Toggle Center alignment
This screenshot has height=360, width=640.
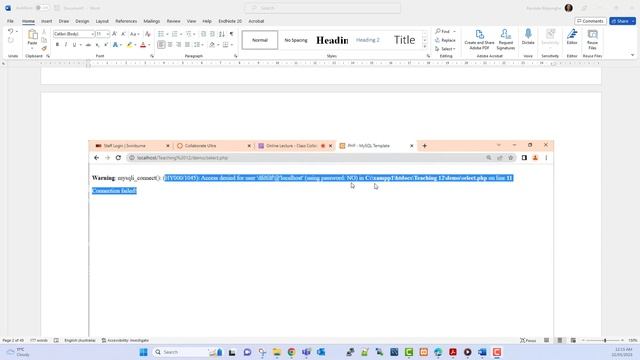[170, 44]
